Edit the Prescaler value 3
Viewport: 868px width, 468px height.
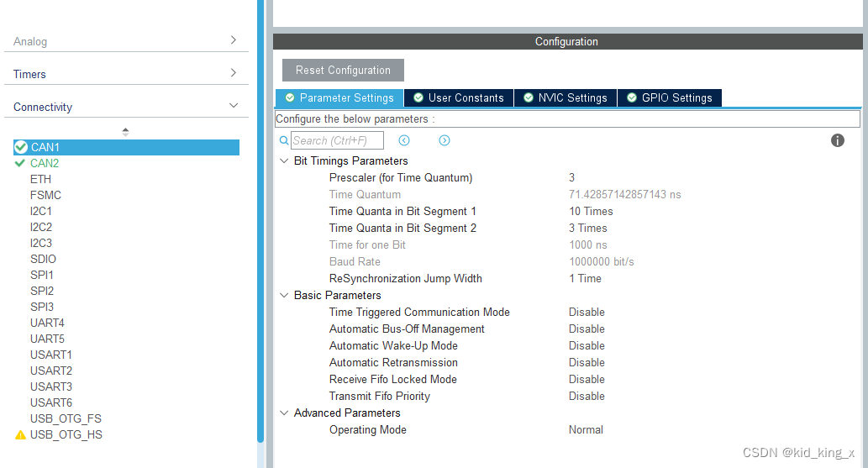click(x=572, y=178)
